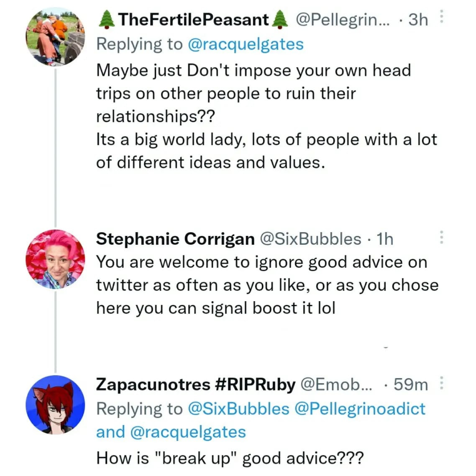Click the @Pellegrin... handle on first tweet
The image size is (476, 476).
click(x=342, y=20)
